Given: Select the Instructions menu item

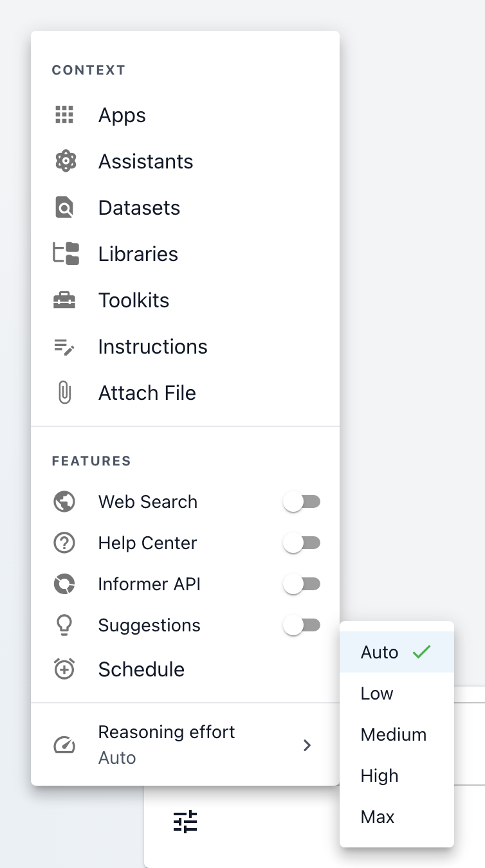Looking at the screenshot, I should pos(185,347).
